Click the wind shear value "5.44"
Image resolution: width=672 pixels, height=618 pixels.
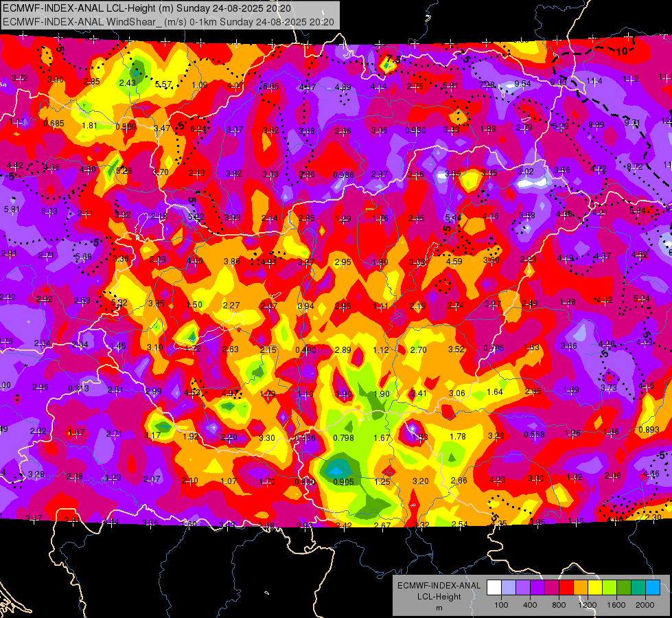454,218
